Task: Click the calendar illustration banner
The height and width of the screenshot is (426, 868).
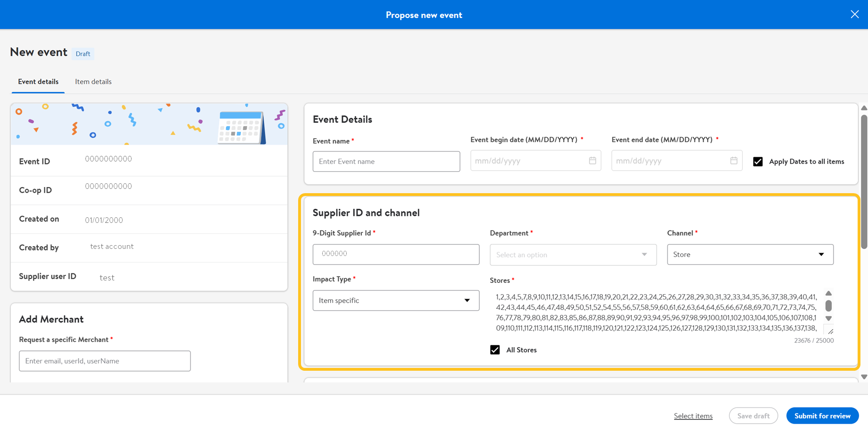Action: [149, 124]
